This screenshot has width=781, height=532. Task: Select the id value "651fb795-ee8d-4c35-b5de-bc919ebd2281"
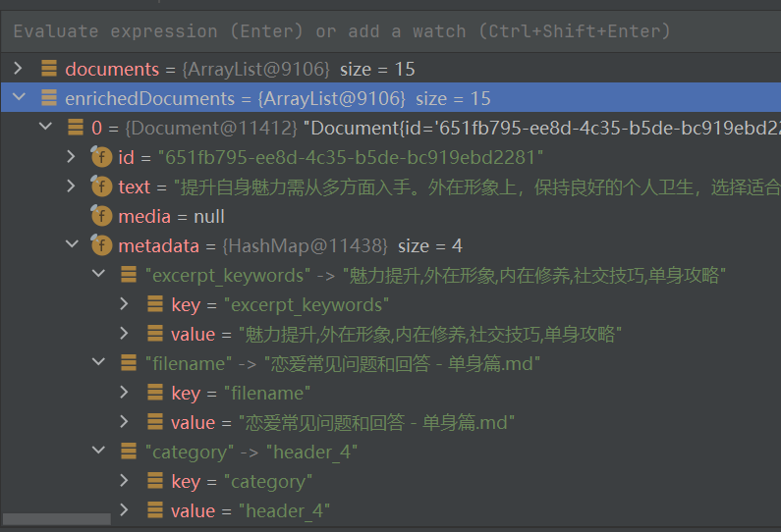(350, 157)
